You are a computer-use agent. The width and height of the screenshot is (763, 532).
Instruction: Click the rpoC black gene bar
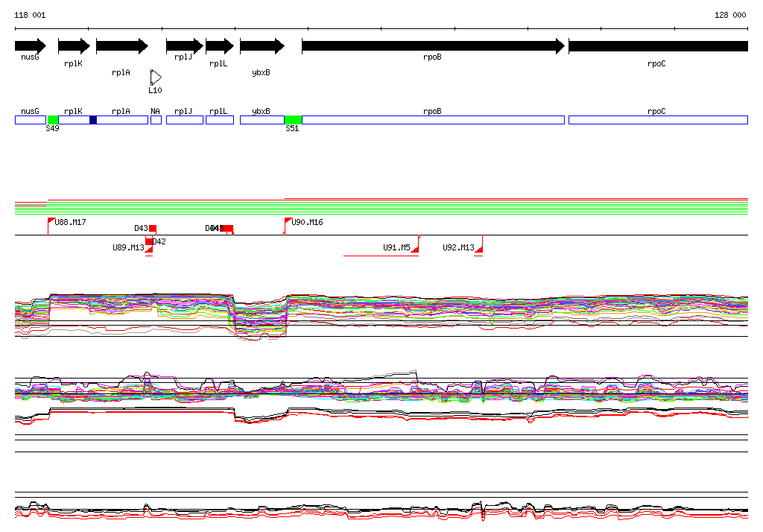click(x=658, y=46)
